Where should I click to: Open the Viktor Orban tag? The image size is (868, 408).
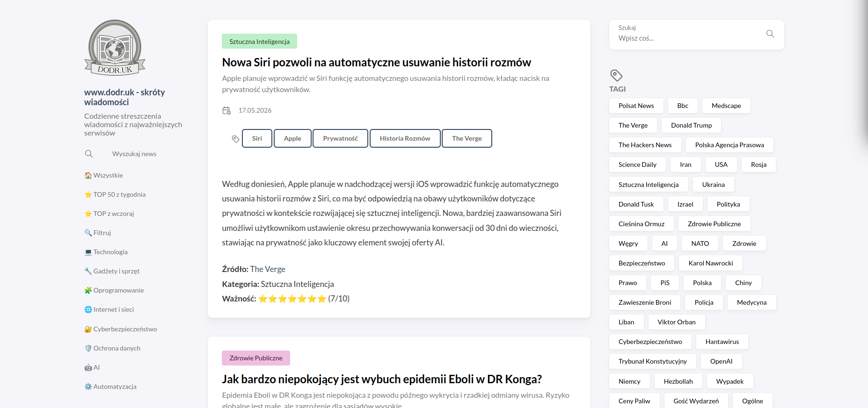tap(677, 322)
